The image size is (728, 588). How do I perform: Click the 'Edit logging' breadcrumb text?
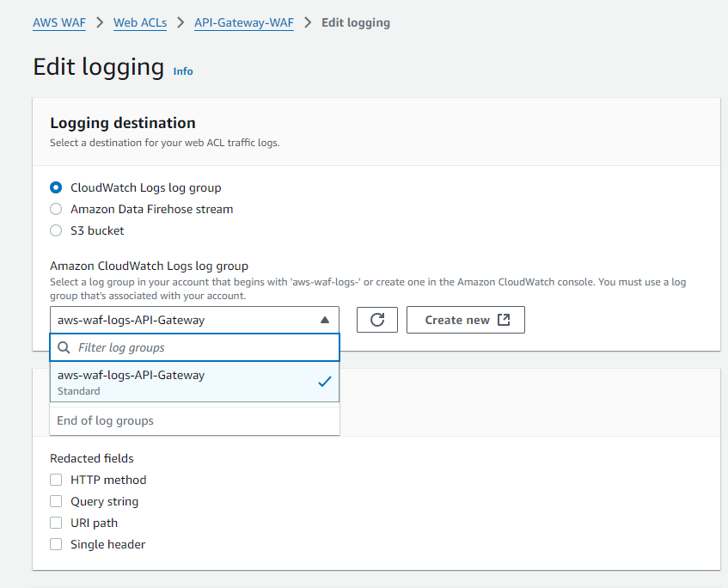click(356, 22)
